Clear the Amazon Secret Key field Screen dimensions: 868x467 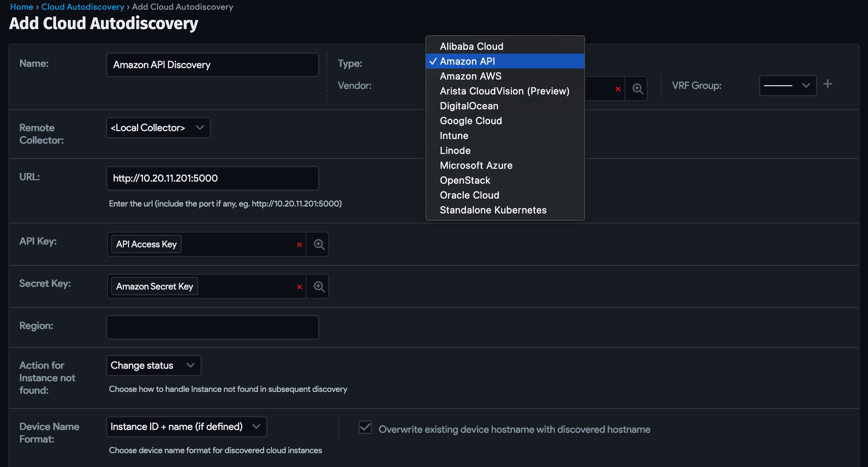(299, 286)
